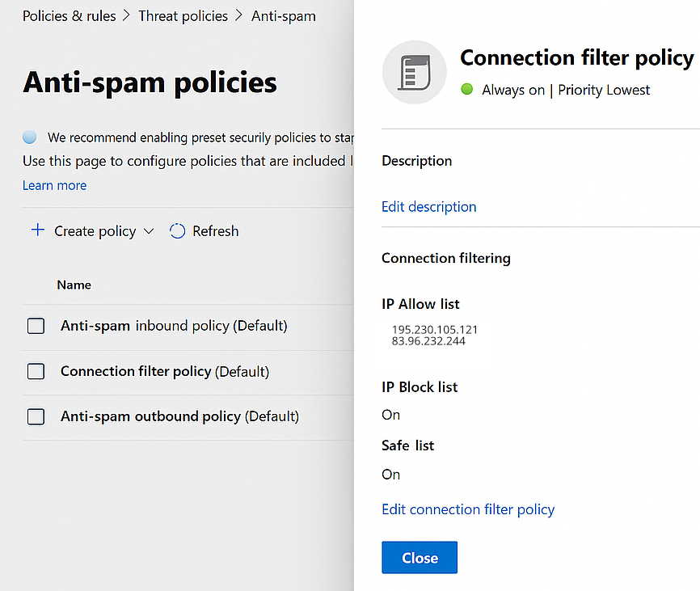
Task: Select IP address 195.230.105.121
Action: (x=435, y=329)
